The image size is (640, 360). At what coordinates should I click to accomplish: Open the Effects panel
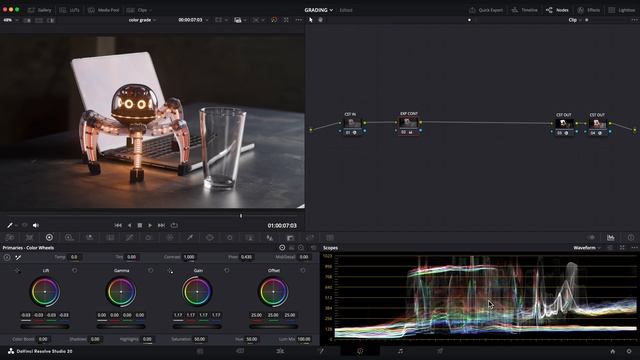click(x=589, y=10)
